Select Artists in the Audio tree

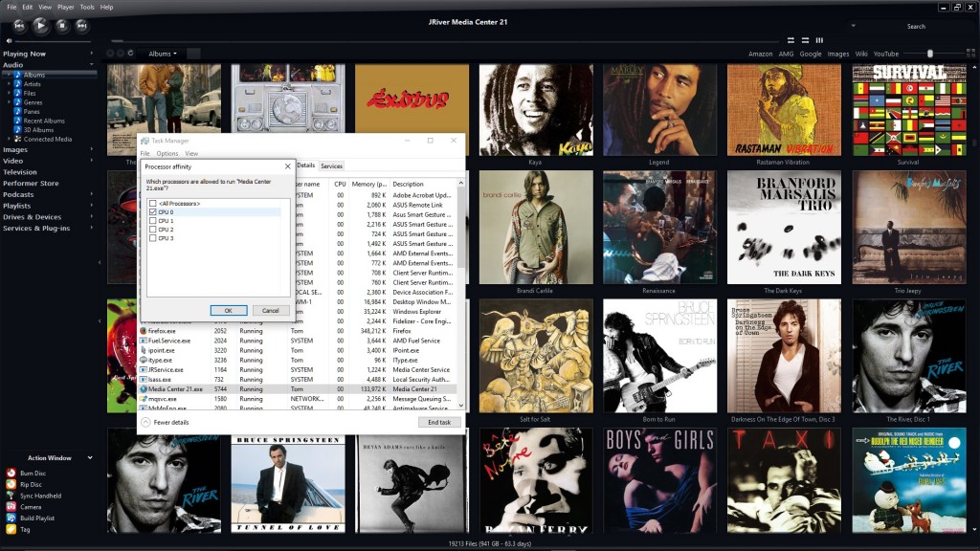(32, 84)
